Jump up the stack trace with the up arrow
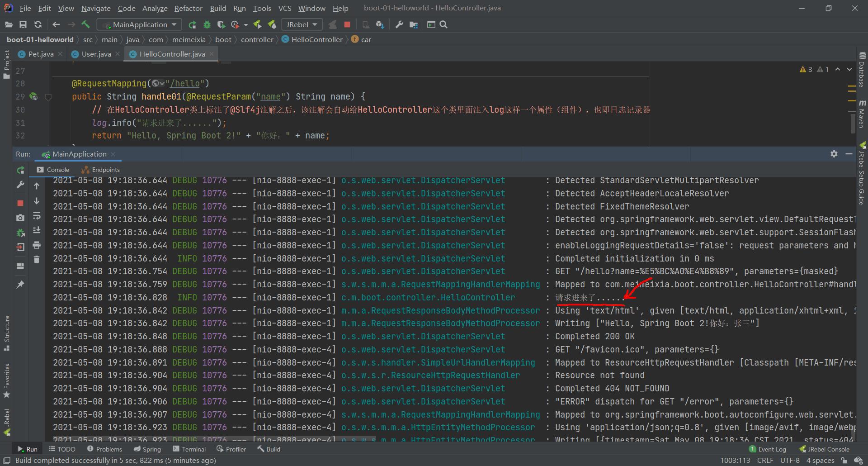This screenshot has width=868, height=466. click(37, 185)
